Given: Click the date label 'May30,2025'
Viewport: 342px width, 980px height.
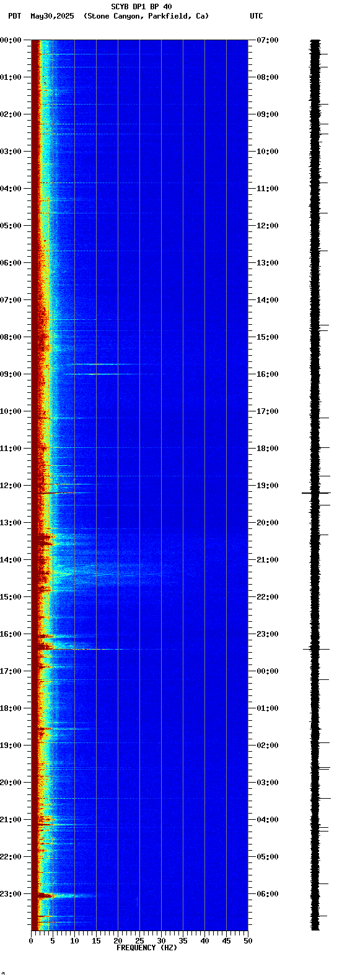Looking at the screenshot, I should [52, 16].
